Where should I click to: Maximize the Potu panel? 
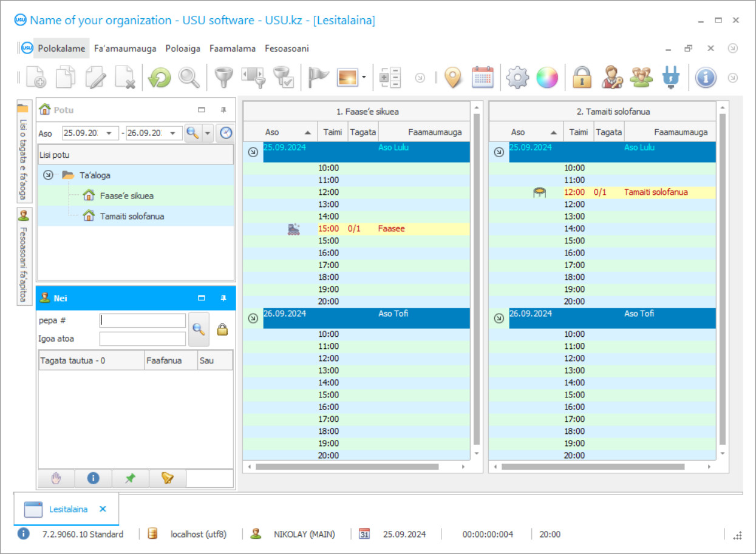click(x=202, y=110)
